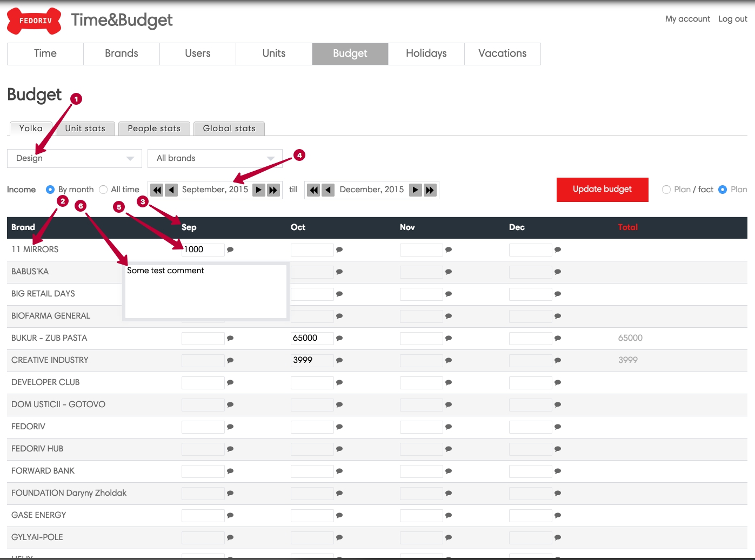Open the Time tab
This screenshot has height=560, width=755.
(x=45, y=53)
